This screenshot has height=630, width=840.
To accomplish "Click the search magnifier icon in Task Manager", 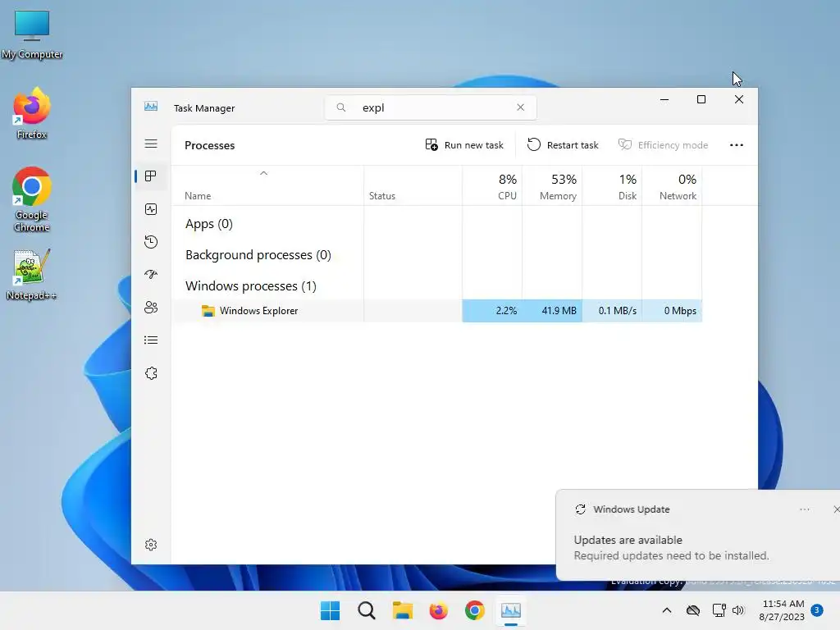I will (340, 107).
